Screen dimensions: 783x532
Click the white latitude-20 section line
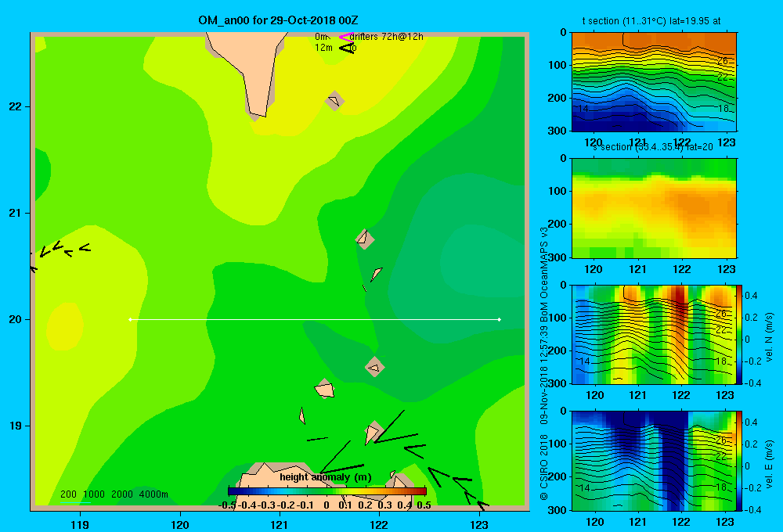coord(315,319)
